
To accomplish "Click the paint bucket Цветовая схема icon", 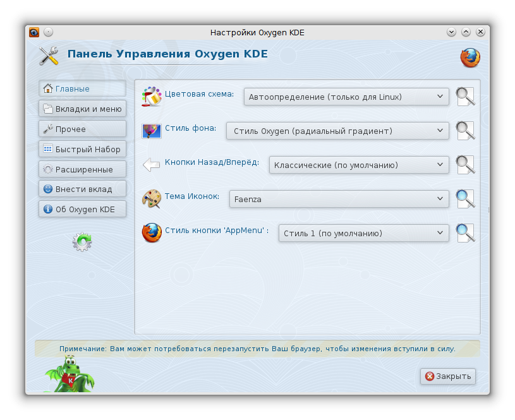I will tap(152, 97).
